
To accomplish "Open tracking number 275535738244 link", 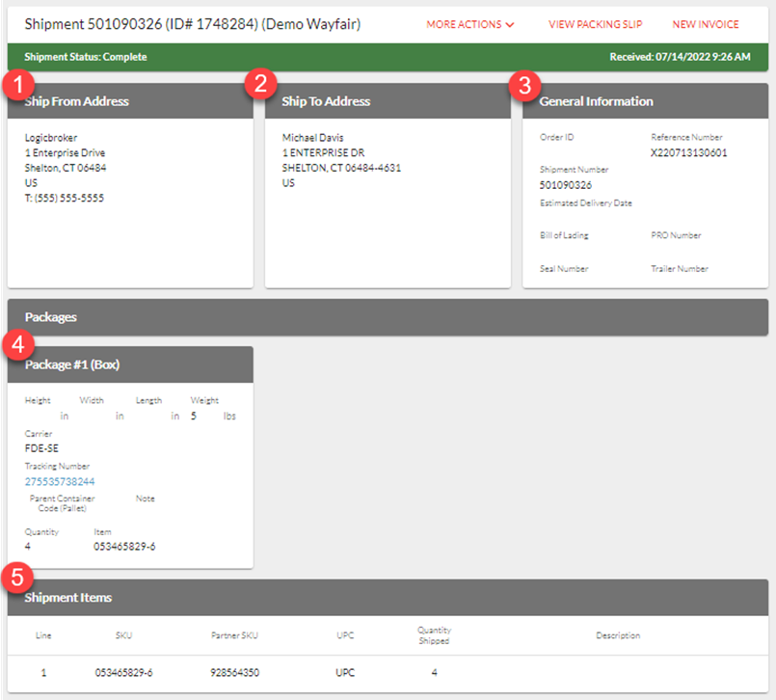I will (x=60, y=481).
